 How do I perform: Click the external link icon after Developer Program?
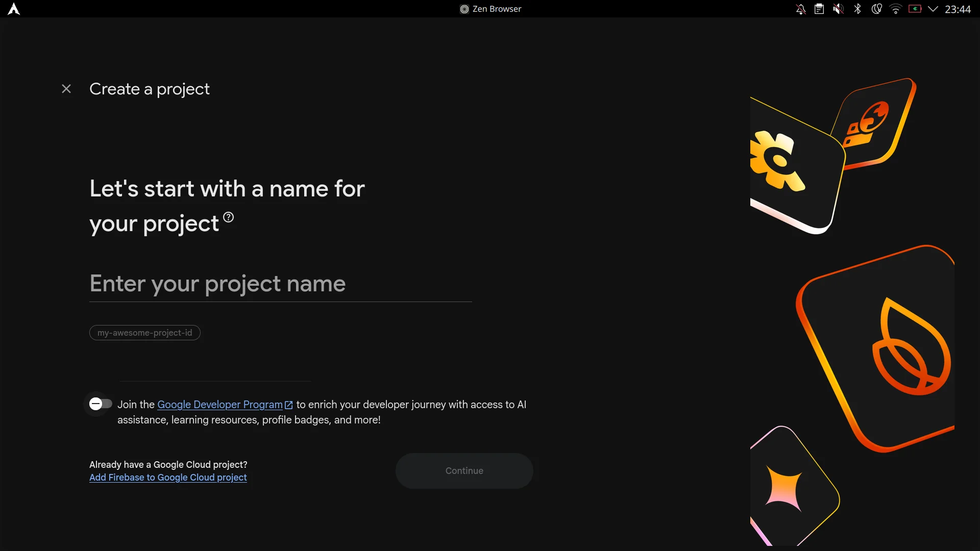(x=289, y=405)
